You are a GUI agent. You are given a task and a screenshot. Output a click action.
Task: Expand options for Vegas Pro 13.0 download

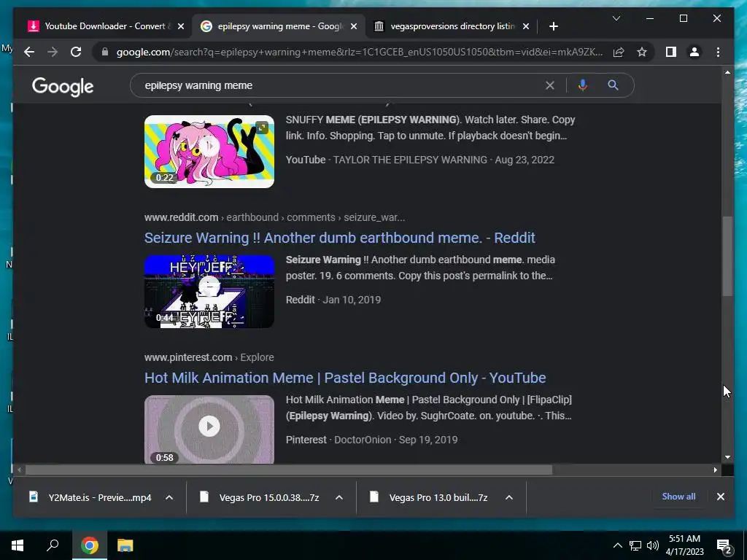tap(508, 497)
